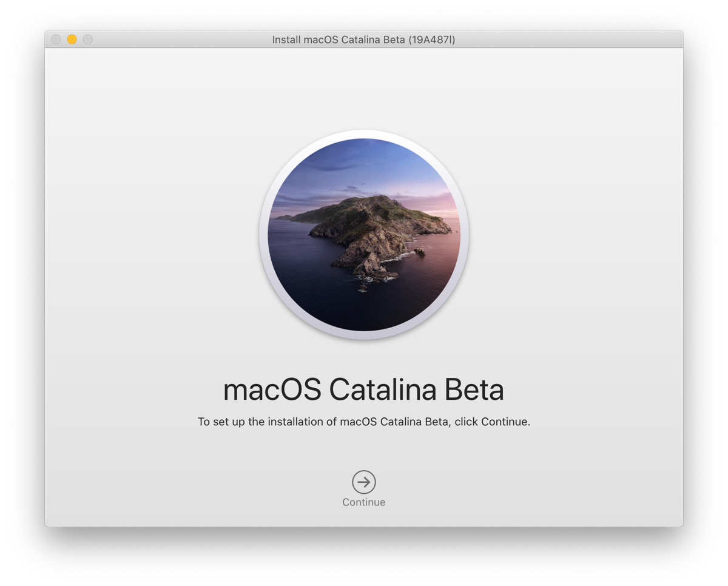The width and height of the screenshot is (728, 586).
Task: Click the build number 19A487l in the title
Action: (x=431, y=39)
